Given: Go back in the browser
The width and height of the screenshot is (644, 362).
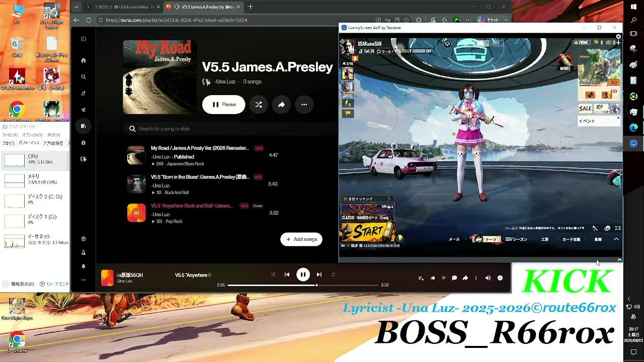Looking at the screenshot, I should [x=76, y=20].
